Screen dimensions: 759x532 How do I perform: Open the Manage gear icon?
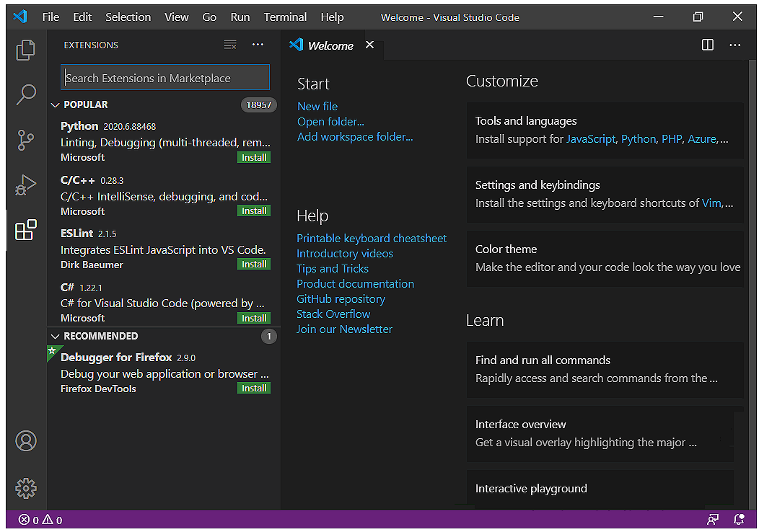(26, 488)
